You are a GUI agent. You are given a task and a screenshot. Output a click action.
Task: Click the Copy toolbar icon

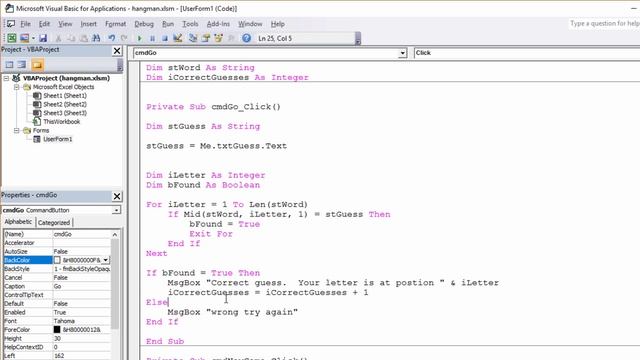(x=71, y=38)
